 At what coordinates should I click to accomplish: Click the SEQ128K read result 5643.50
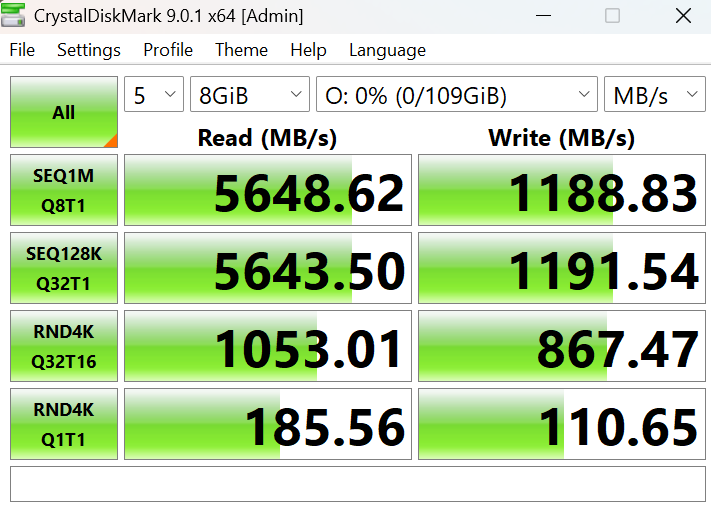point(268,268)
